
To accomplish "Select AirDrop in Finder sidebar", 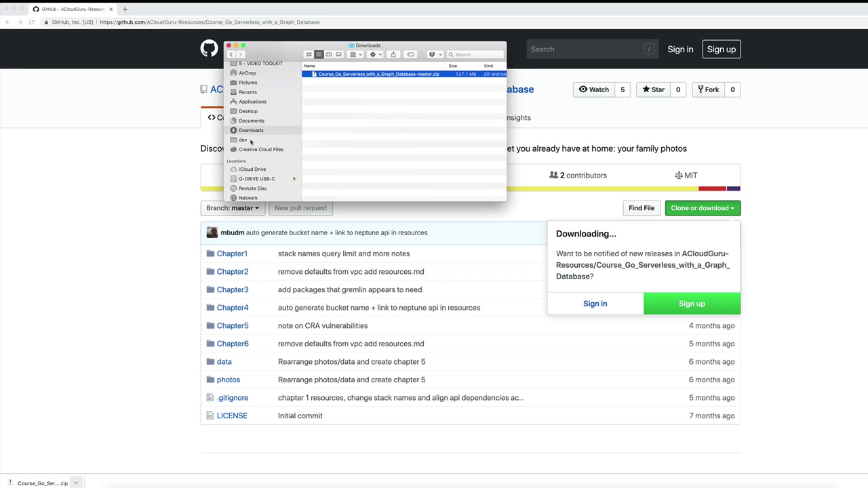I will [247, 73].
